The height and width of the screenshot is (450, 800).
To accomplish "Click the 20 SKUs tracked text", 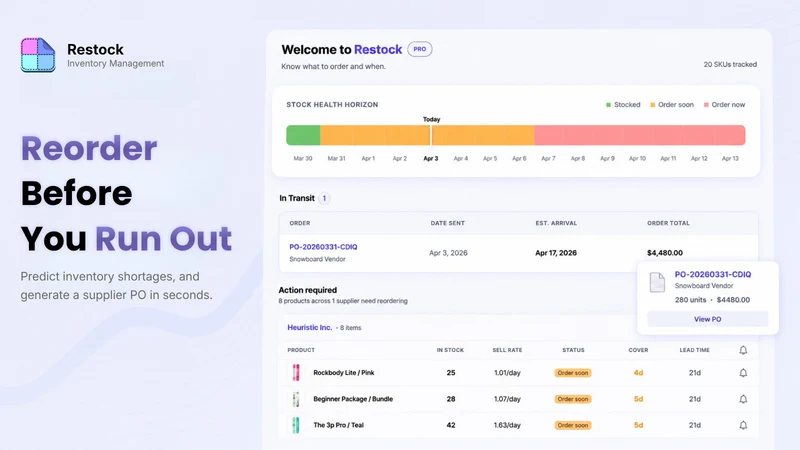I will 730,64.
